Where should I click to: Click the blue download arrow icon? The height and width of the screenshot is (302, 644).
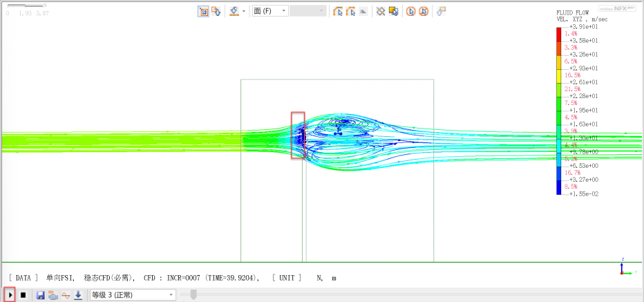(x=78, y=295)
